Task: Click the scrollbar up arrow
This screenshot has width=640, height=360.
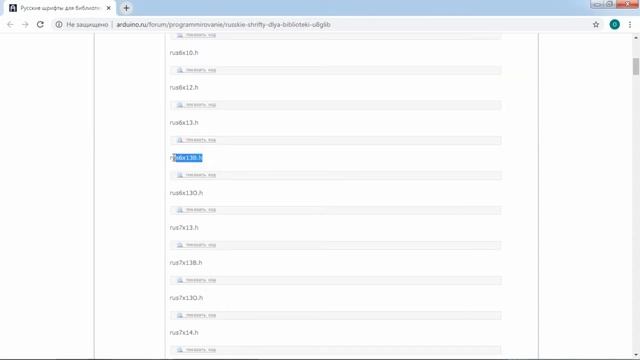Action: tap(636, 38)
